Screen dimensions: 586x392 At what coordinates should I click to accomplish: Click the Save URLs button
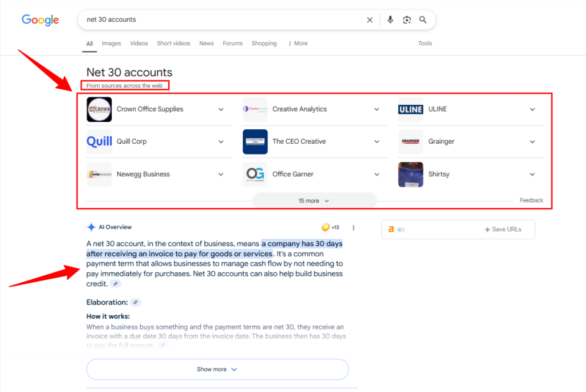coord(503,229)
